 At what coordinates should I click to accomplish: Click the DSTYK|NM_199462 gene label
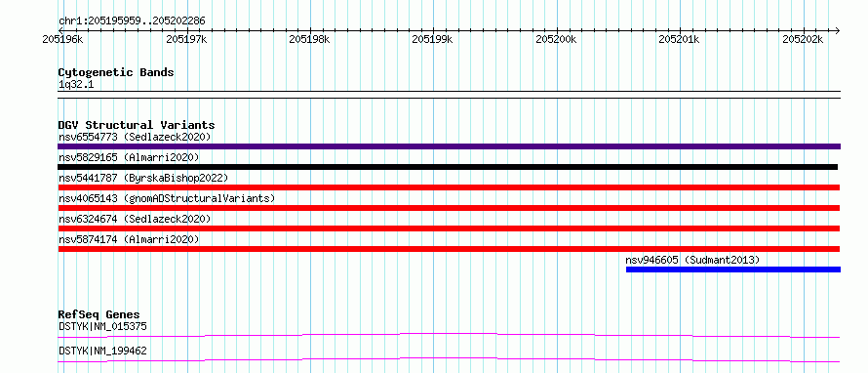point(102,351)
